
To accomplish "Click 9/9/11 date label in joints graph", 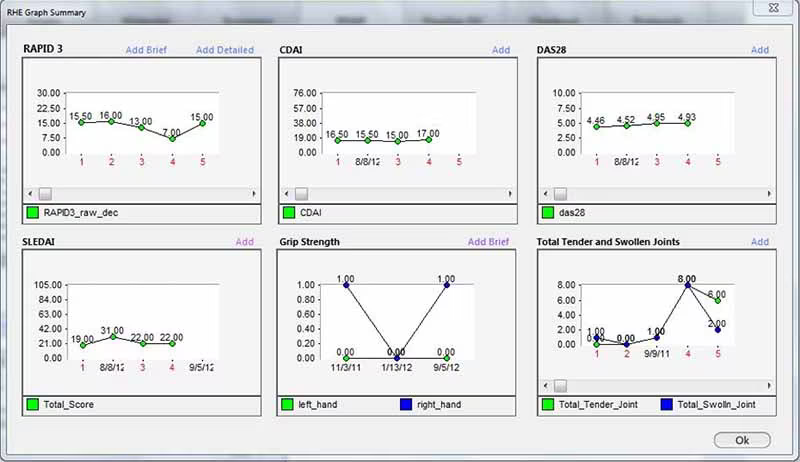I will [657, 353].
